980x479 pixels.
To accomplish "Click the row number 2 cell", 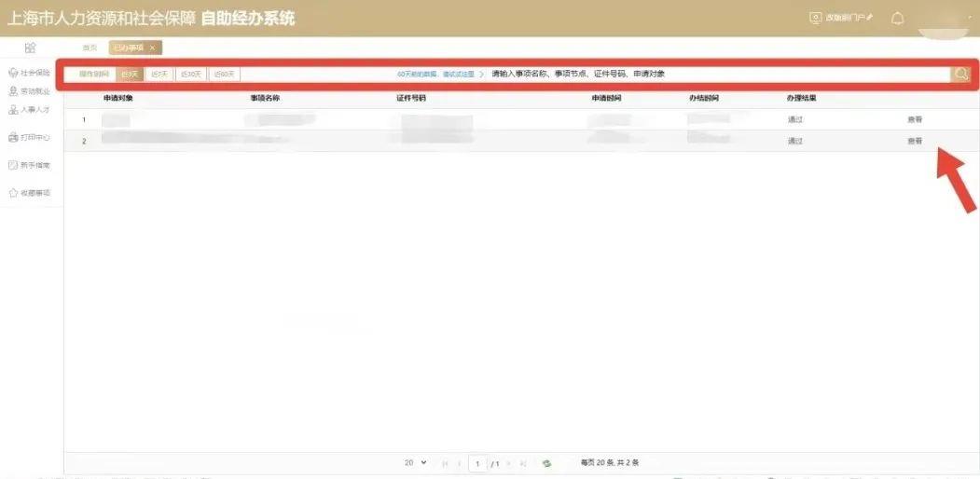I will coord(84,141).
